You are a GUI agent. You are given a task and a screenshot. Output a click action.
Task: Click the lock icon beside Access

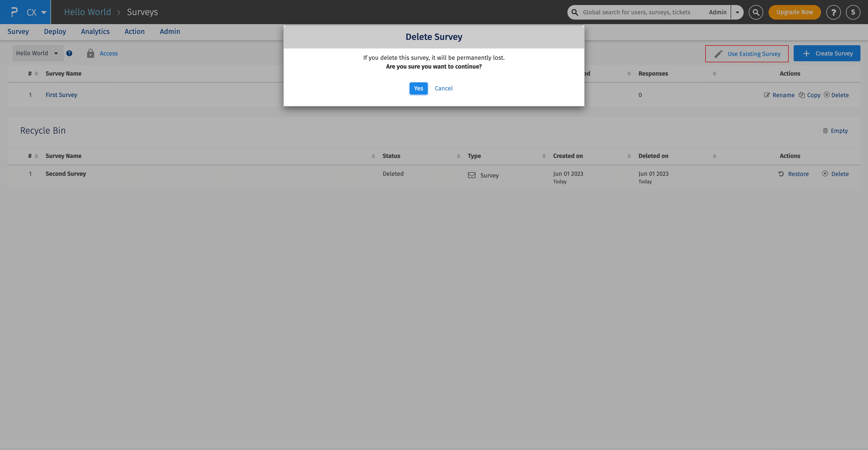(x=90, y=53)
